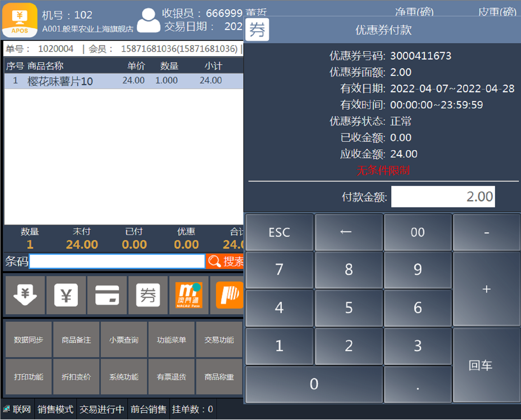Tap keypad digit 7
521x420 pixels.
click(x=279, y=270)
